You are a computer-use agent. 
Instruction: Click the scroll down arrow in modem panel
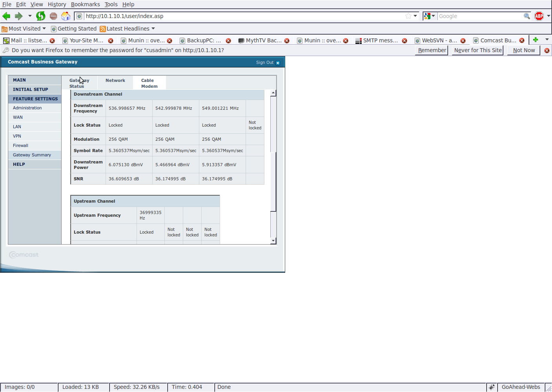273,241
